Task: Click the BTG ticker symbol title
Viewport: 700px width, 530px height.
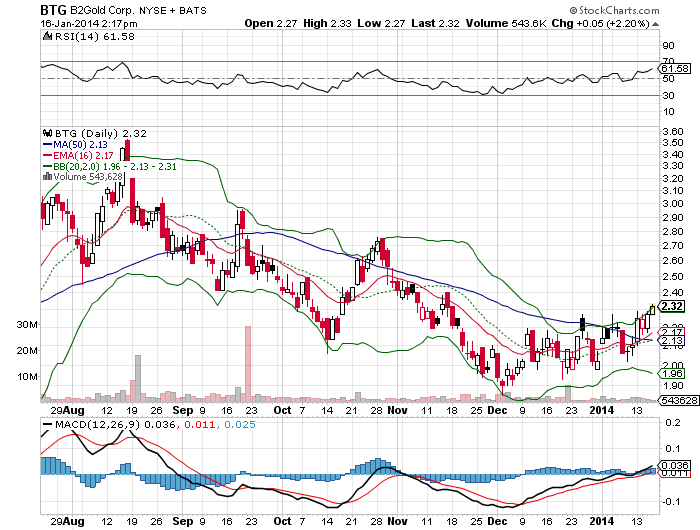Action: click(x=53, y=10)
